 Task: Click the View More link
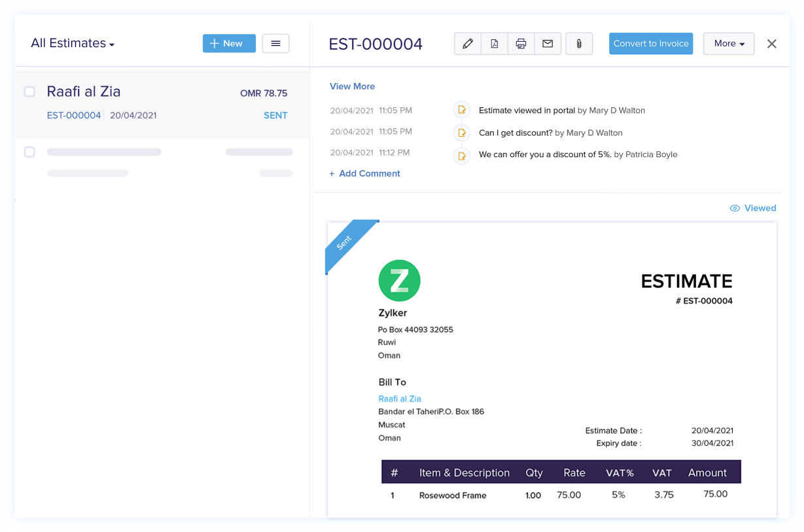(352, 86)
